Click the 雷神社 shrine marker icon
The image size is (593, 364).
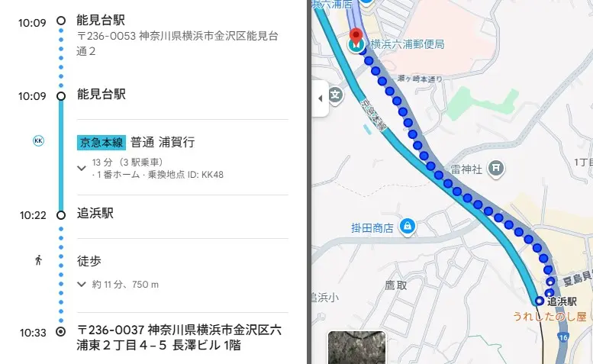(496, 168)
